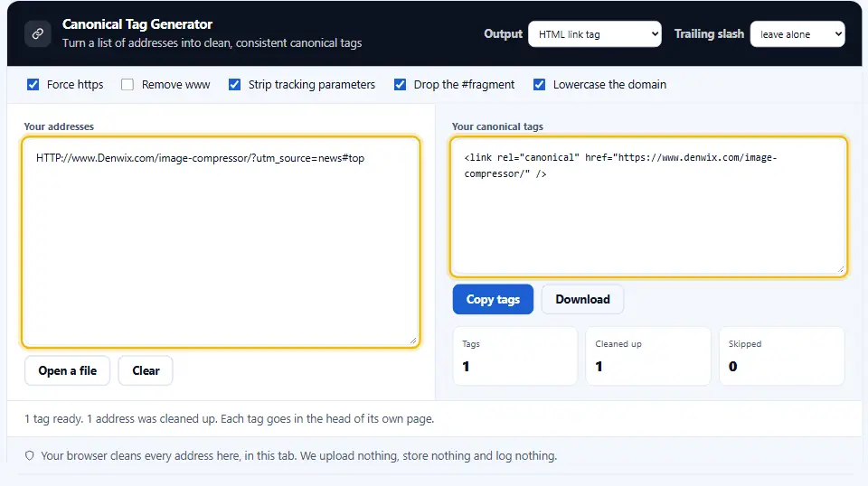Select the Open a file button
The height and width of the screenshot is (486, 868).
(x=68, y=370)
